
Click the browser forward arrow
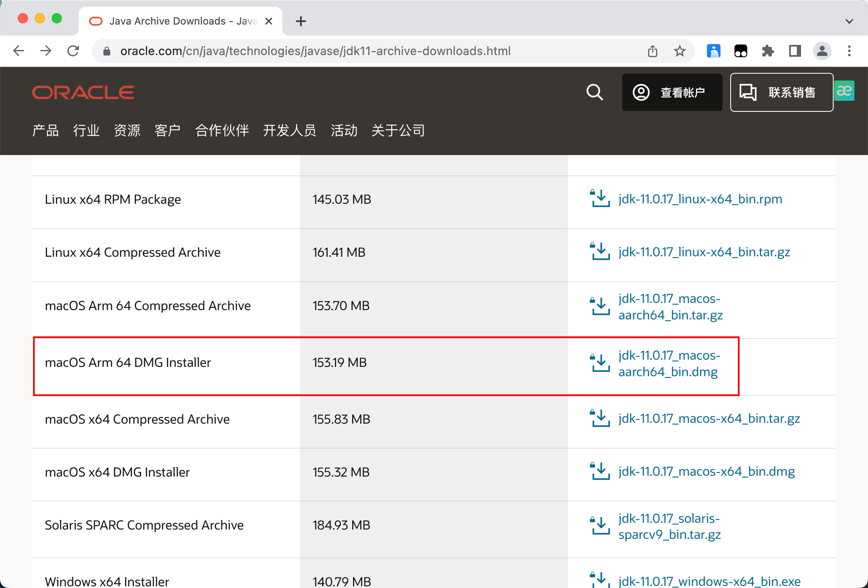pos(46,51)
